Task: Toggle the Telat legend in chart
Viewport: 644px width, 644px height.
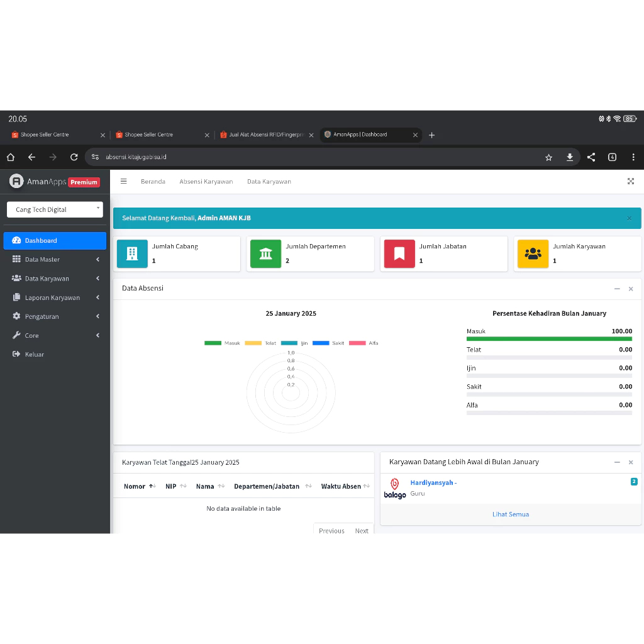Action: click(x=260, y=343)
